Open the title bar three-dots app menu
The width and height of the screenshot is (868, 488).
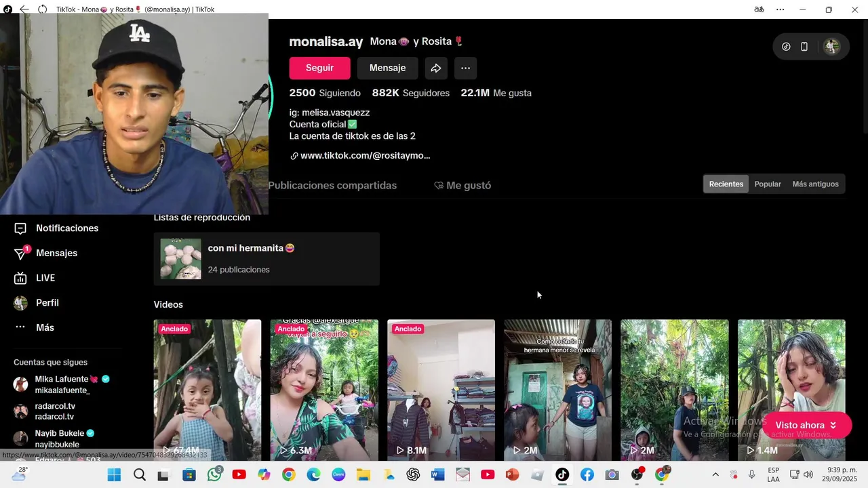click(781, 9)
